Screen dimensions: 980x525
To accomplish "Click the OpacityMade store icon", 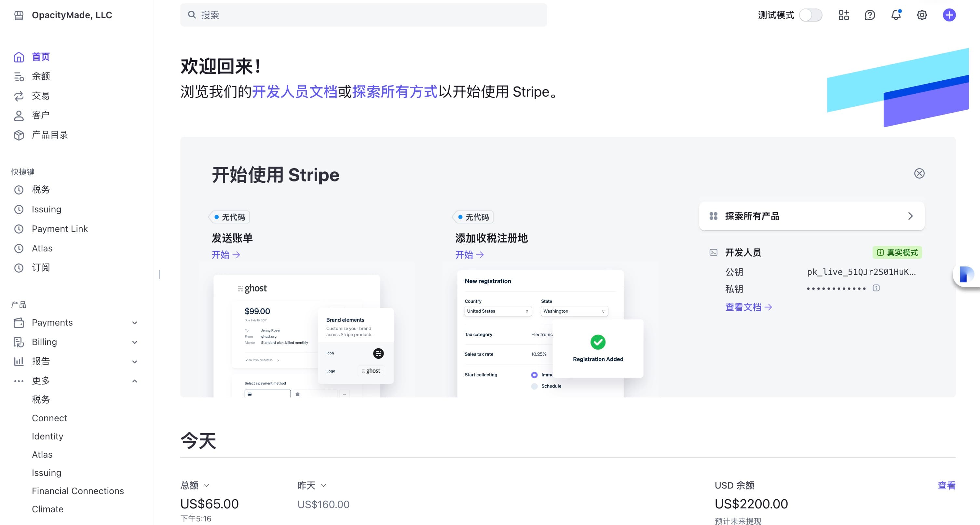I will pos(19,15).
